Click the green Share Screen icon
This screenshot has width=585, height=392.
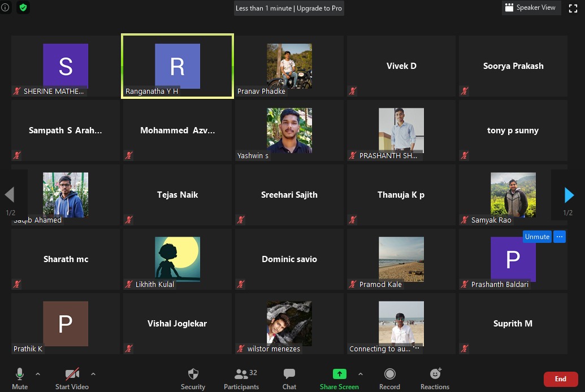pos(339,374)
